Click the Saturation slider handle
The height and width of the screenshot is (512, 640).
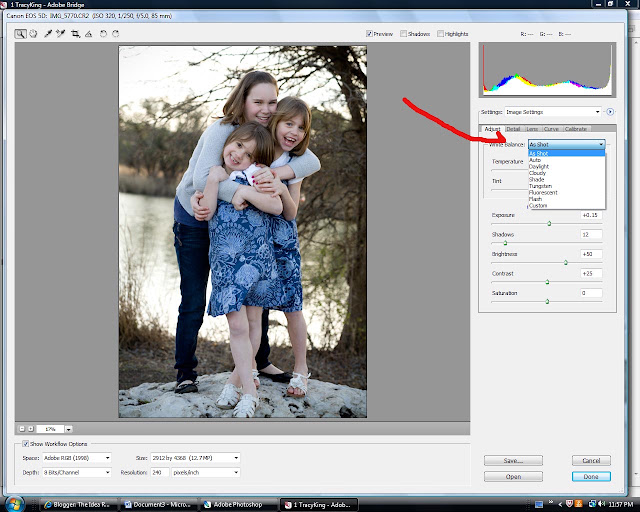coord(547,301)
